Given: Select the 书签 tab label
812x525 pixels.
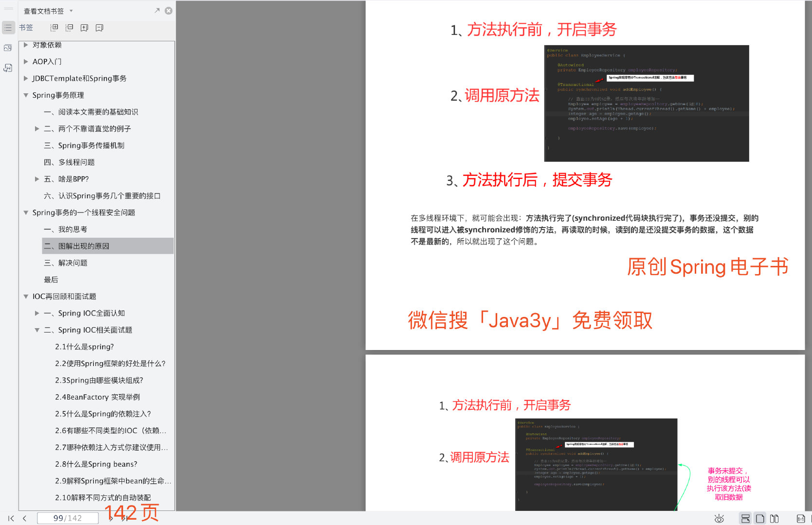Looking at the screenshot, I should (x=26, y=28).
